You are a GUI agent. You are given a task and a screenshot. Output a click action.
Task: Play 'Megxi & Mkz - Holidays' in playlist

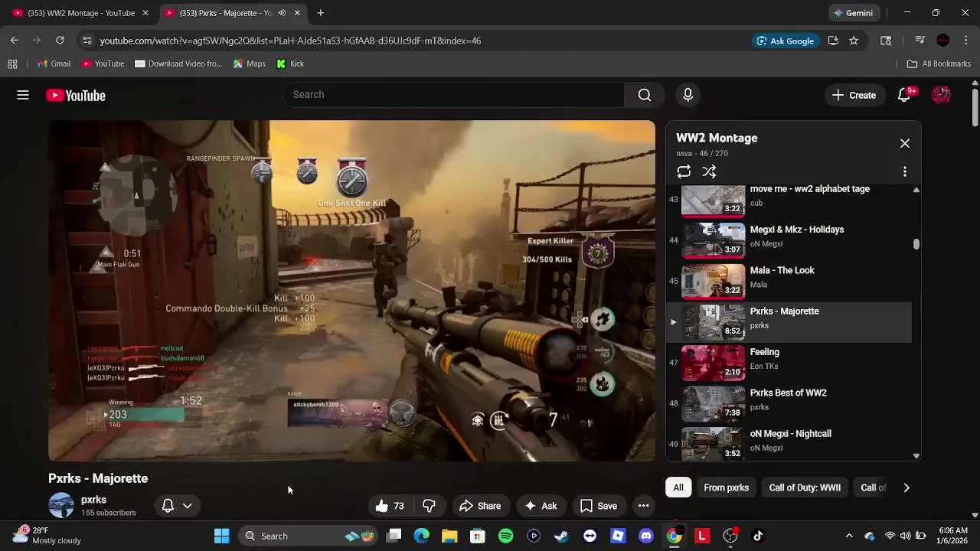point(789,240)
